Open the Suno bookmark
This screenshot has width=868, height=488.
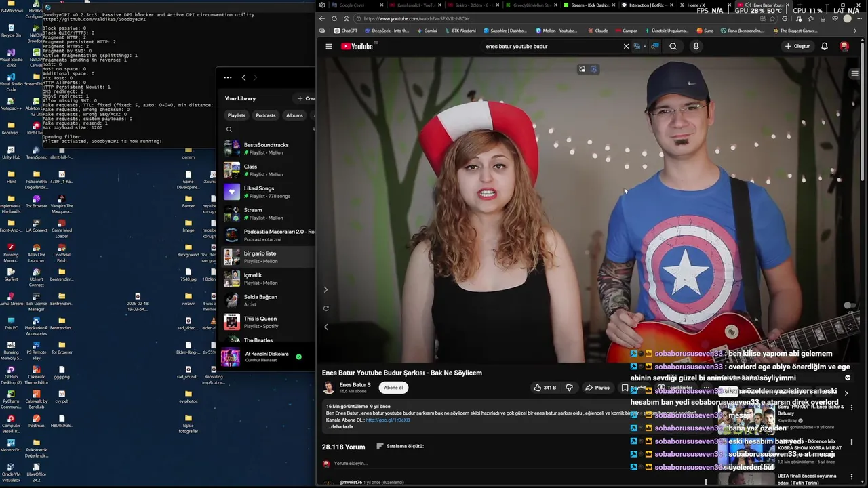point(705,30)
